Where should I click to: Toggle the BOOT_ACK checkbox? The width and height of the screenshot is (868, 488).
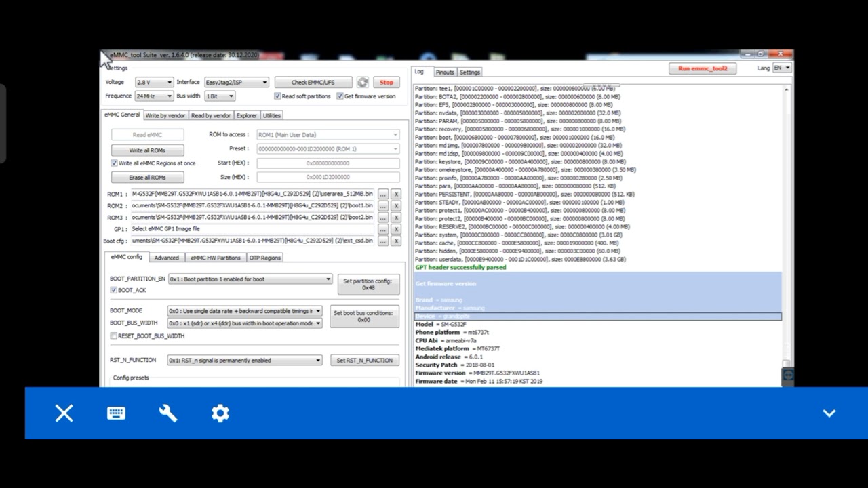point(113,290)
